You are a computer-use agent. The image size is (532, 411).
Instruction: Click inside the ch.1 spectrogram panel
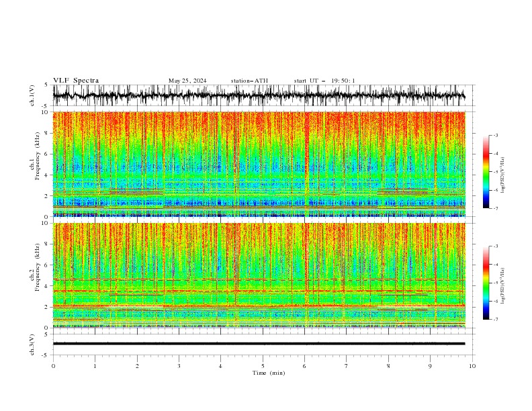(259, 164)
